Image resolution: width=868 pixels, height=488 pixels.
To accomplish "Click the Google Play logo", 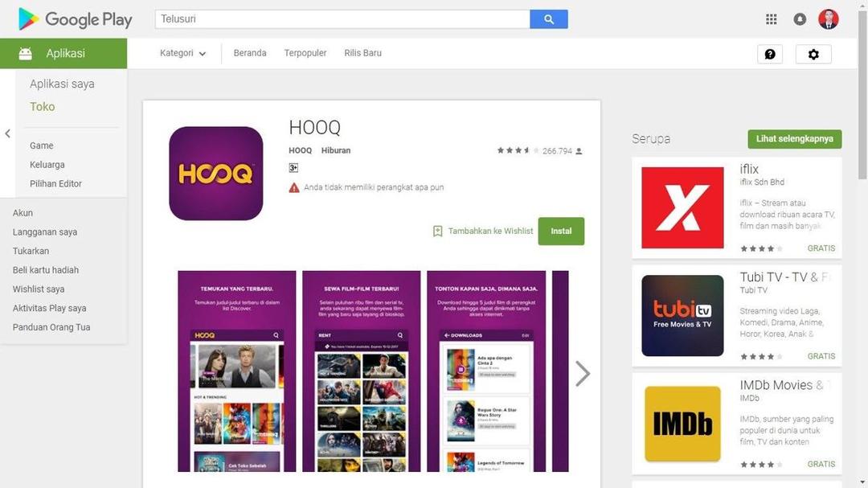I will pos(76,19).
